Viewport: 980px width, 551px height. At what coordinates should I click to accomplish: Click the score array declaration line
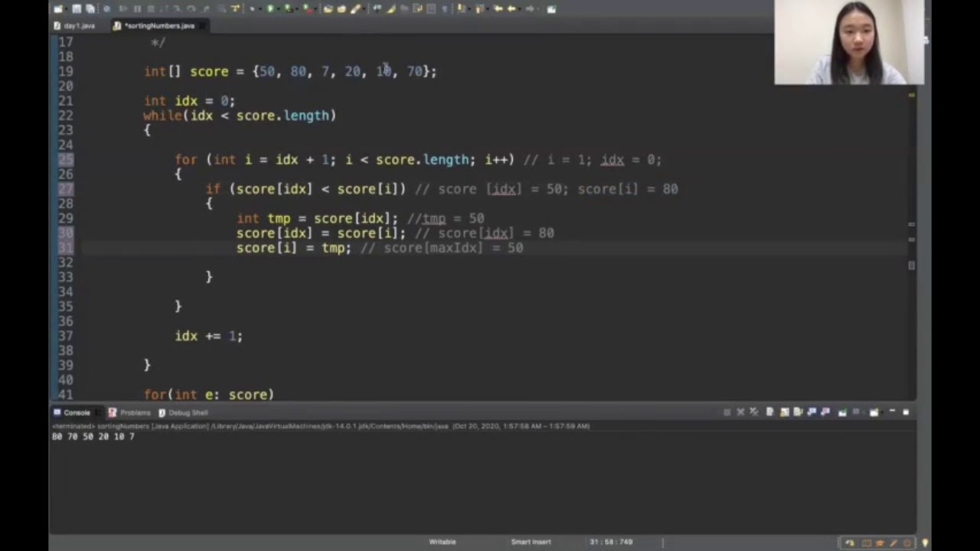tap(290, 71)
